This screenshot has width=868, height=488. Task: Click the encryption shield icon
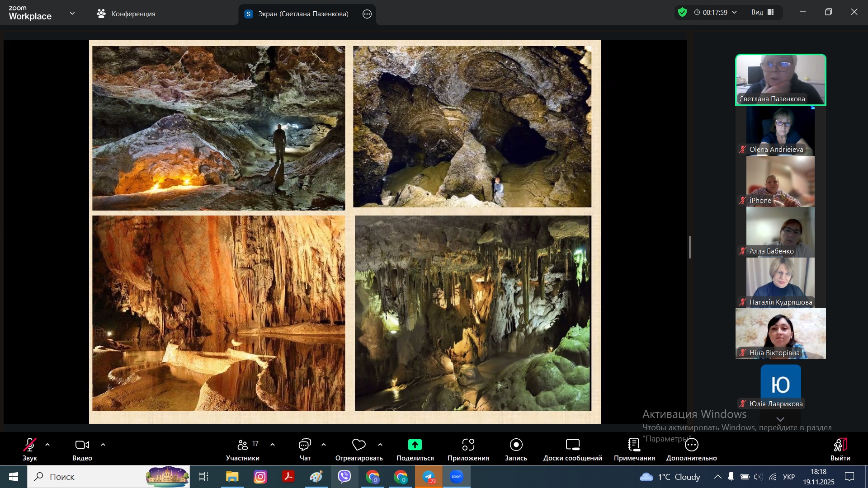tap(682, 12)
